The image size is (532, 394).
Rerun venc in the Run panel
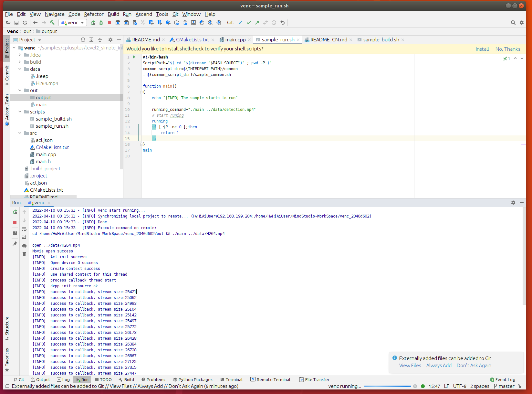15,212
